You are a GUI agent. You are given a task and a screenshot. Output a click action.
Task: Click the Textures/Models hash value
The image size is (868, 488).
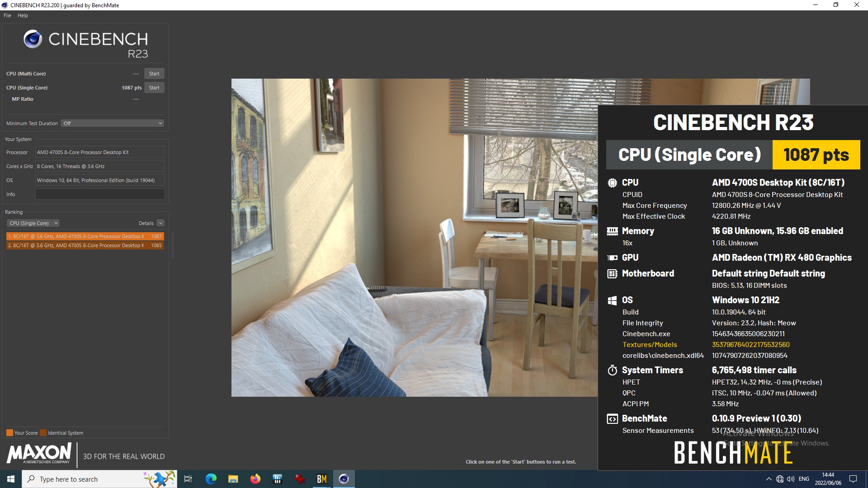click(751, 345)
